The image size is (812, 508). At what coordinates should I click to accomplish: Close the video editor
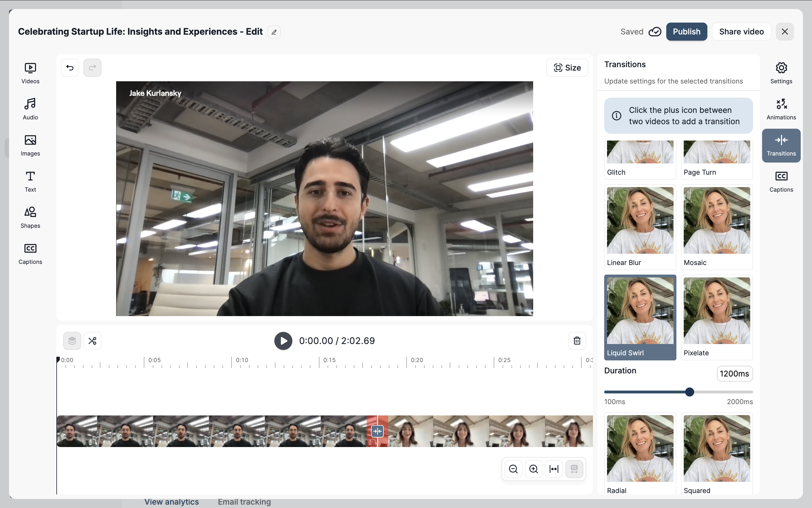pyautogui.click(x=784, y=32)
